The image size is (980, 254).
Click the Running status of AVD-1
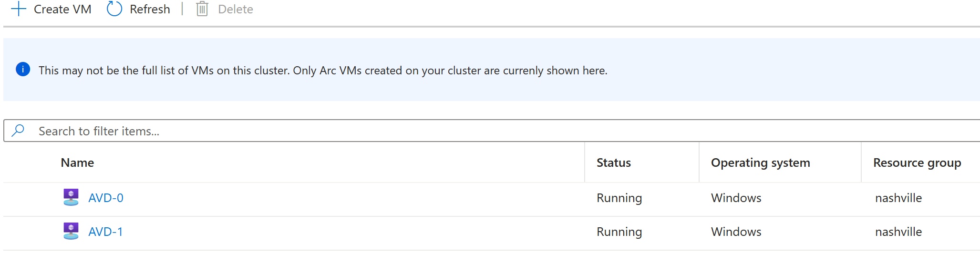point(619,232)
